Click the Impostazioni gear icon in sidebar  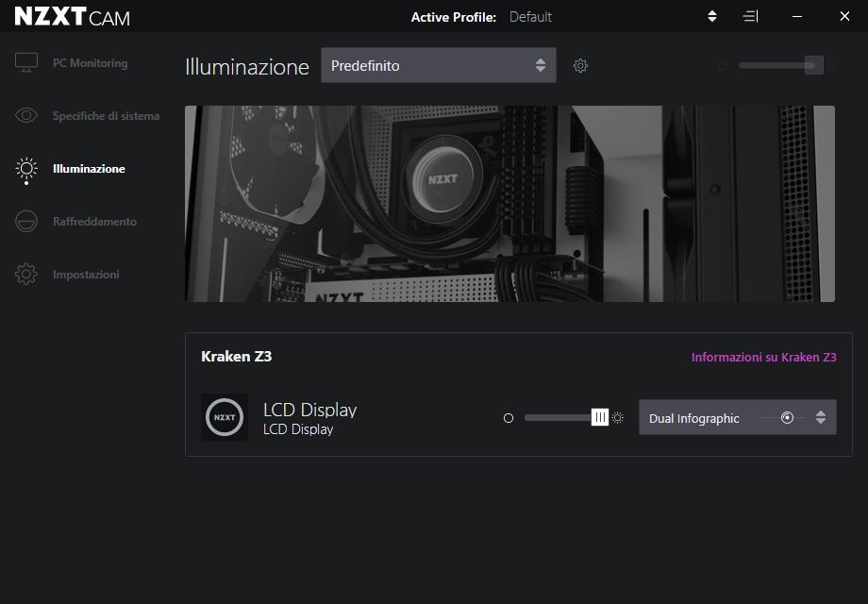click(x=26, y=275)
